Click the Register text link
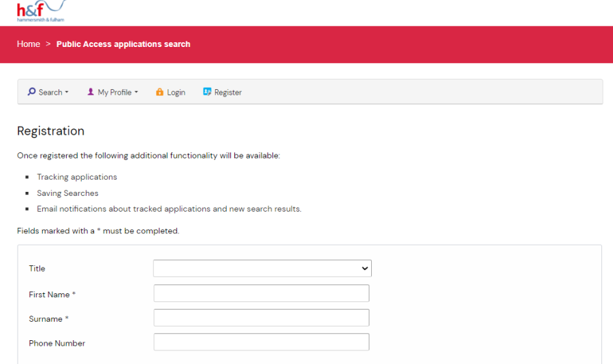This screenshot has width=613, height=364. [x=228, y=93]
